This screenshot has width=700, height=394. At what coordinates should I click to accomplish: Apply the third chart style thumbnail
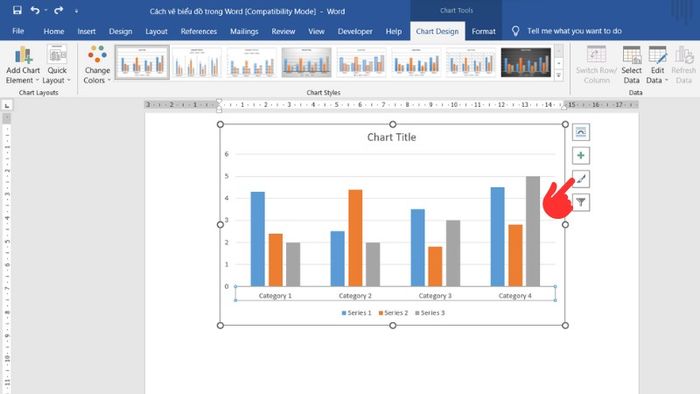(252, 62)
